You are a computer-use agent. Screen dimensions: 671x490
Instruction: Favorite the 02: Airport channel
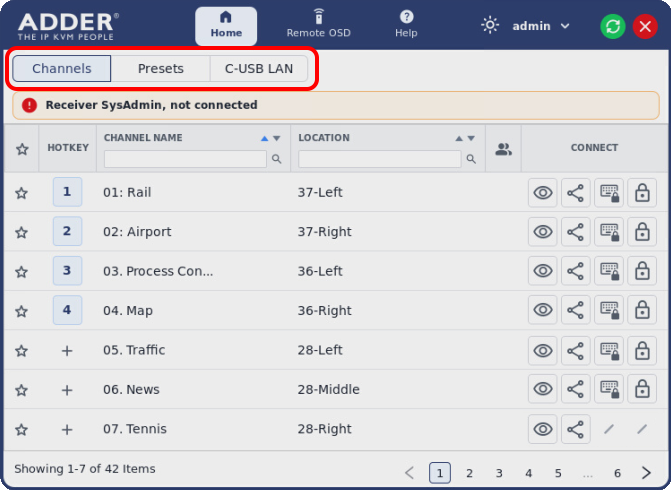point(21,232)
